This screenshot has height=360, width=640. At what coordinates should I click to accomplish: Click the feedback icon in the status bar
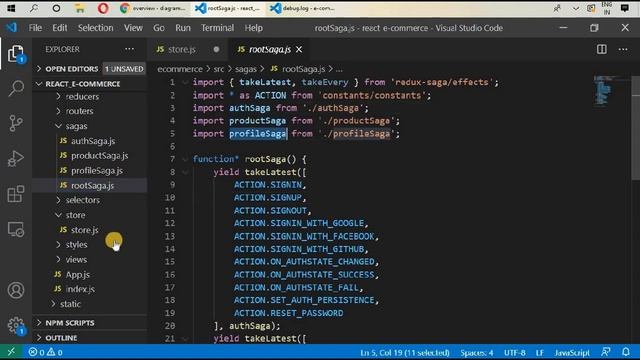coord(606,352)
